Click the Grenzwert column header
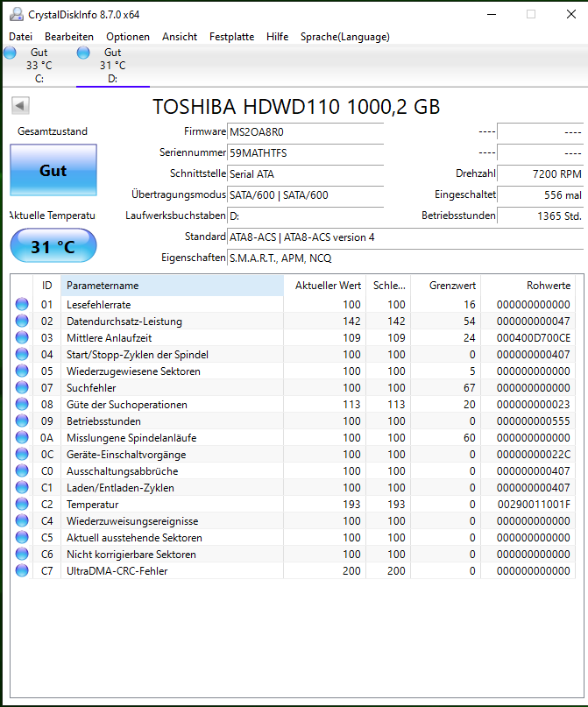Image resolution: width=588 pixels, height=707 pixels. (x=445, y=286)
